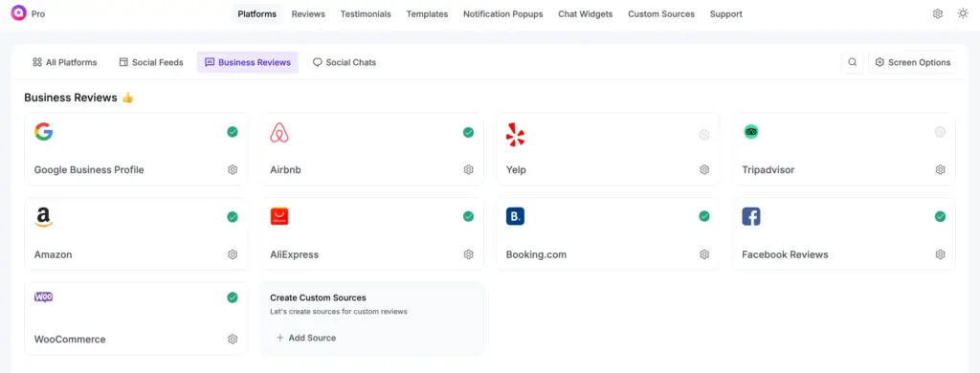Click the WooCommerce logo icon
The height and width of the screenshot is (373, 980).
43,297
